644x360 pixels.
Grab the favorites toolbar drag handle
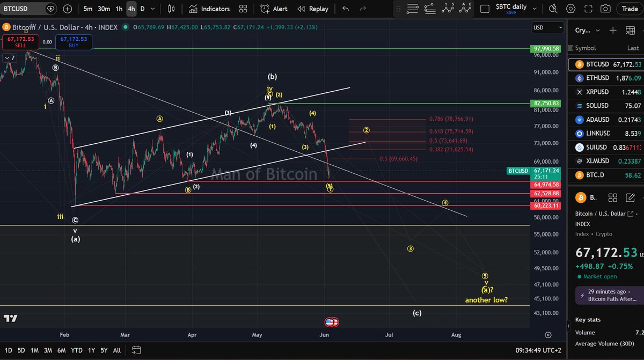coord(398,9)
